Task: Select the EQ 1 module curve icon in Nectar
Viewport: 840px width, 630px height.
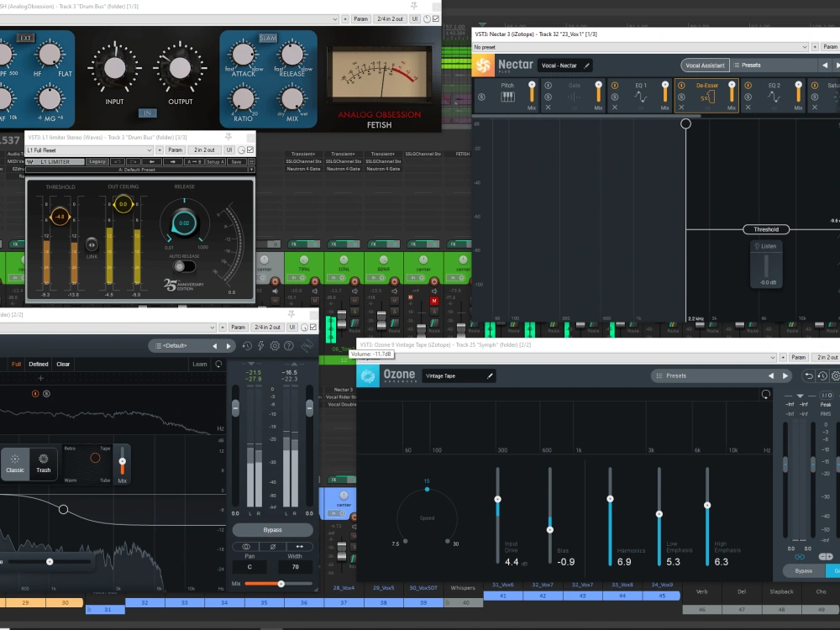Action: [641, 97]
